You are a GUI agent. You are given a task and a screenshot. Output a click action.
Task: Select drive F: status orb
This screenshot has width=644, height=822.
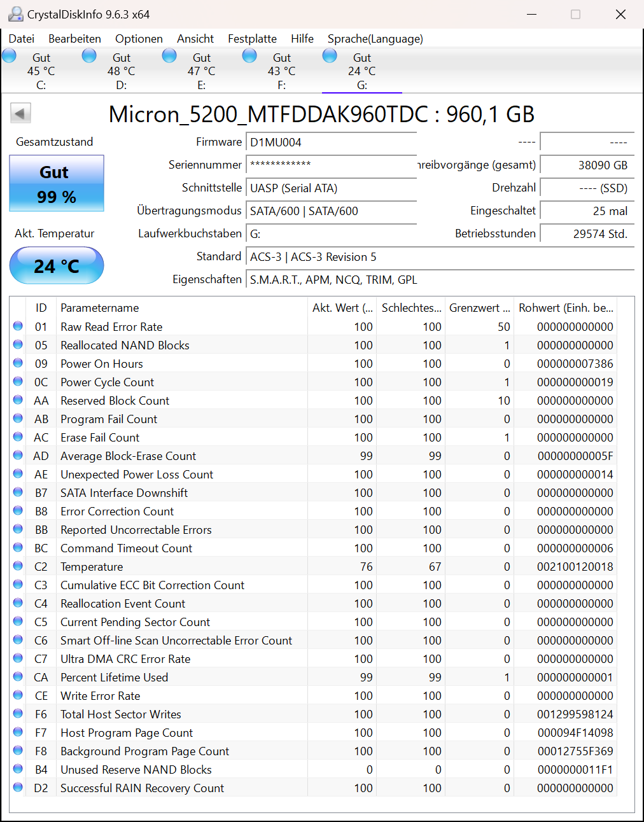pyautogui.click(x=250, y=56)
